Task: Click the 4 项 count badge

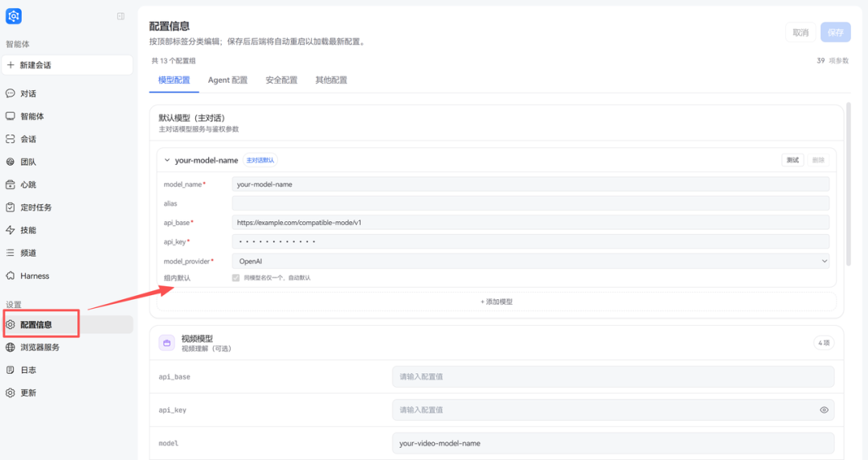Action: pyautogui.click(x=824, y=343)
